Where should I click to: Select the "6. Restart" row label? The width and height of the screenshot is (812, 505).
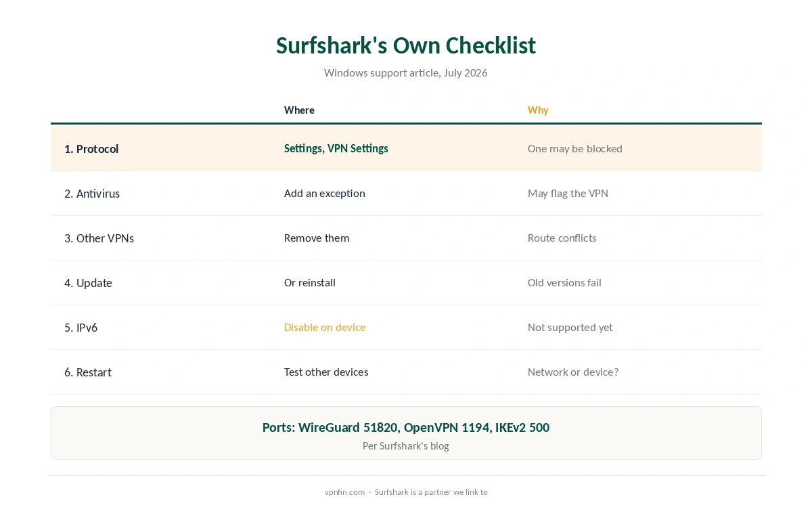[x=88, y=372]
